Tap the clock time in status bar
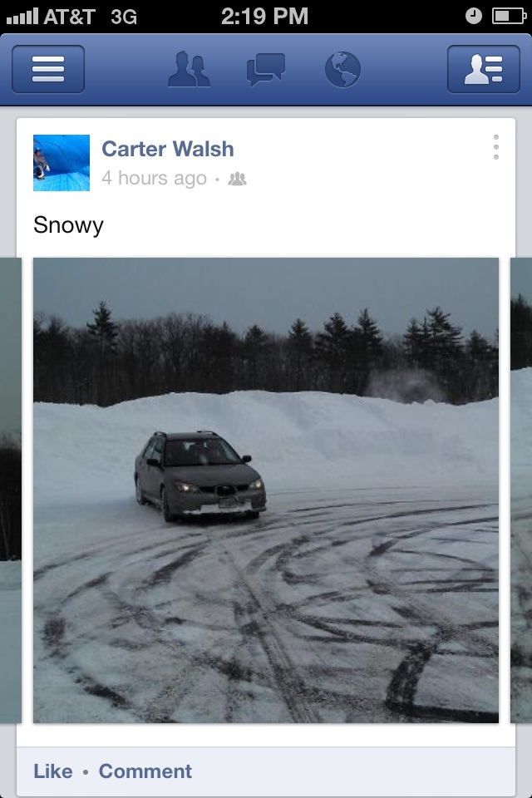 coord(264,17)
